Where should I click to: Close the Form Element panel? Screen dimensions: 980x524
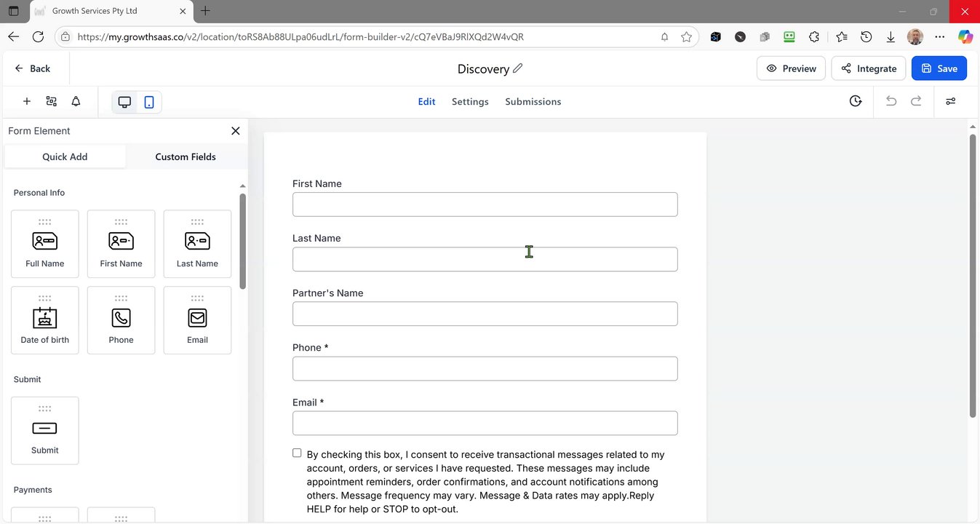235,131
